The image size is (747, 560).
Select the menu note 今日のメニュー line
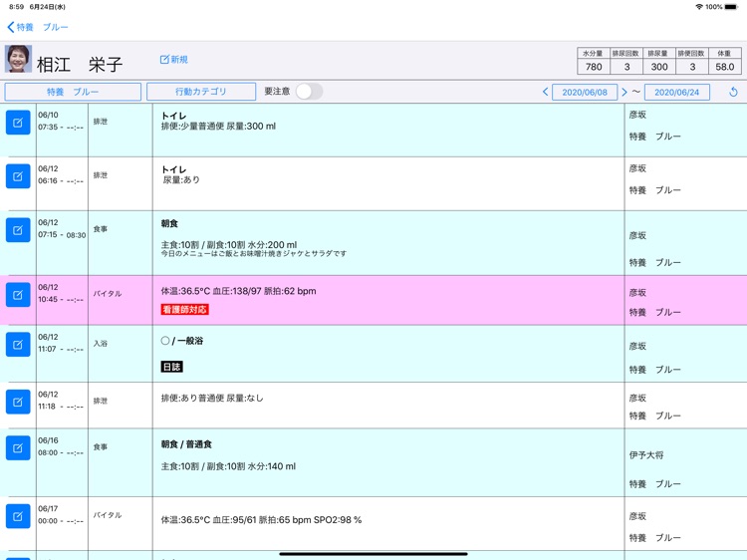pyautogui.click(x=254, y=253)
